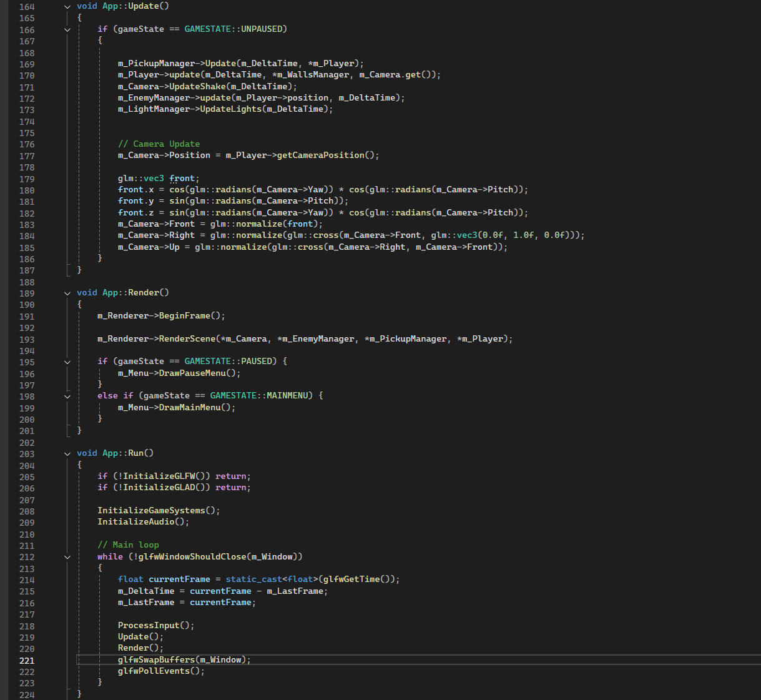Viewport: 761px width, 700px height.
Task: Select line number 193 in the gutter
Action: click(x=27, y=339)
